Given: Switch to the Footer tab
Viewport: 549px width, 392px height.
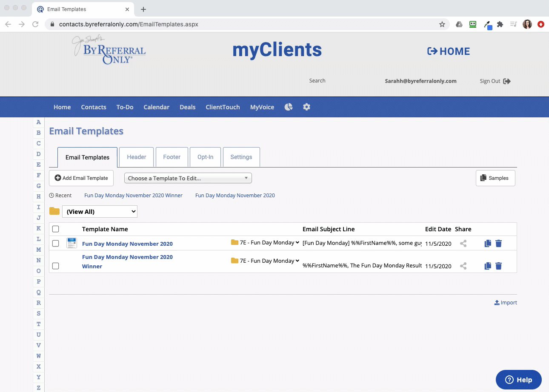Looking at the screenshot, I should [172, 157].
